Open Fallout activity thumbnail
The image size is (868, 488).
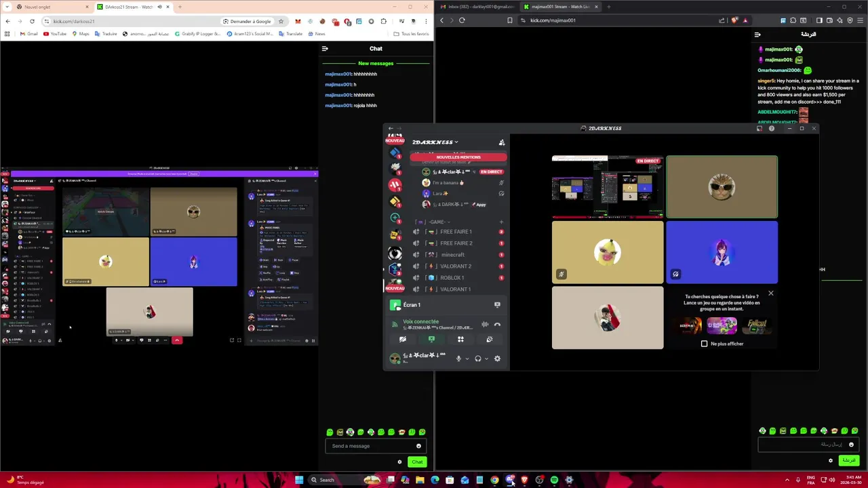coord(756,326)
